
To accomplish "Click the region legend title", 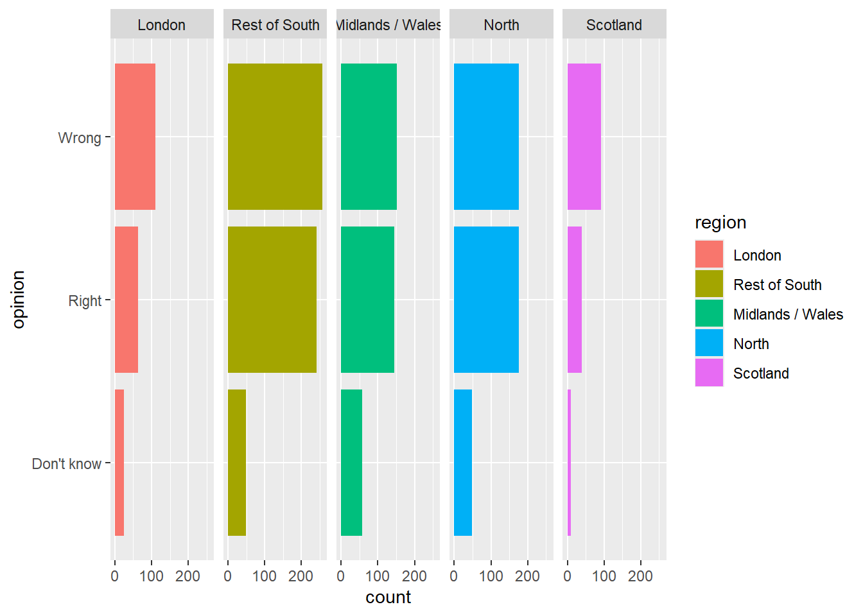I will (720, 223).
